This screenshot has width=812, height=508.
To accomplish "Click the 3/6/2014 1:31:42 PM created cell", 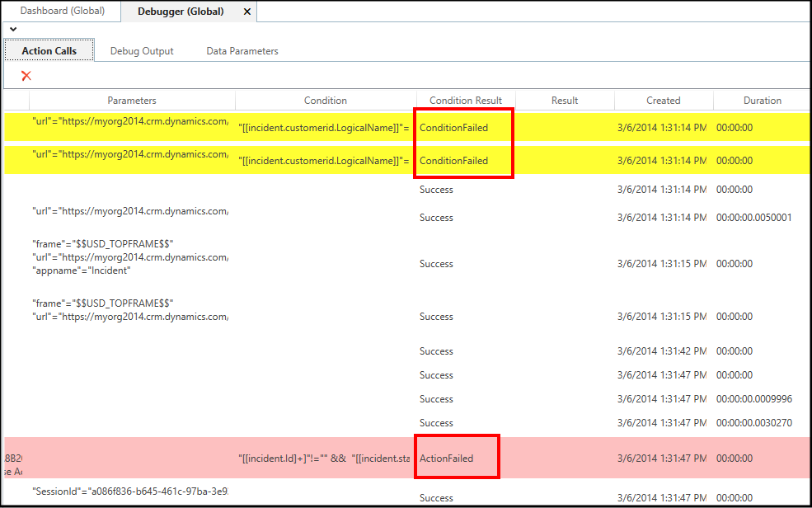I will tap(662, 351).
